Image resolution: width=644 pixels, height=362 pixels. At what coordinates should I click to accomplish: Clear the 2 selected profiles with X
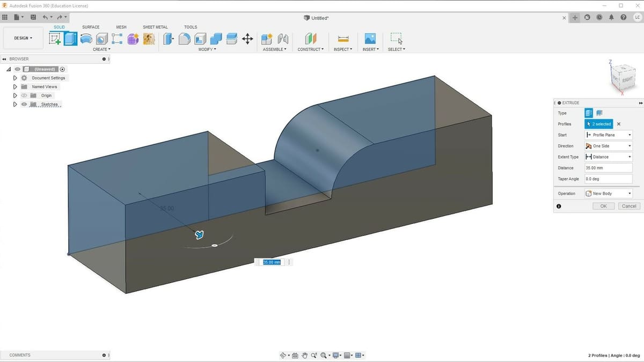click(x=618, y=124)
